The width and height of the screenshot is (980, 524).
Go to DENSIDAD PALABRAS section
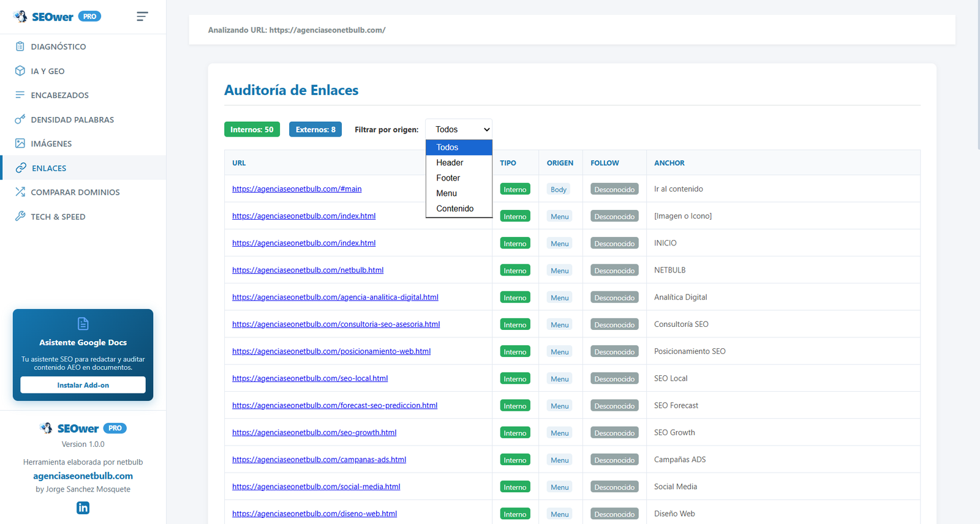pyautogui.click(x=83, y=119)
